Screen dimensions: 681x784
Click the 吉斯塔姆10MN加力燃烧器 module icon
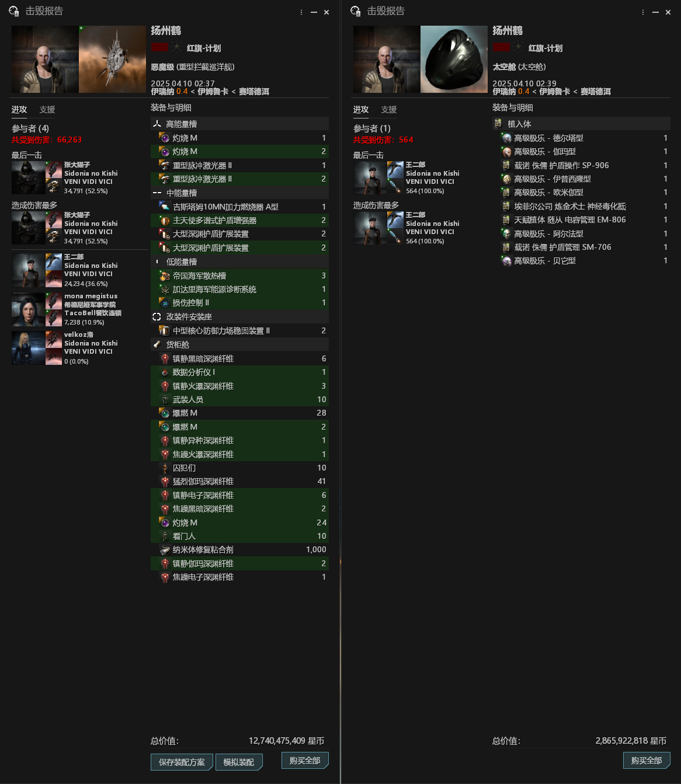165,207
